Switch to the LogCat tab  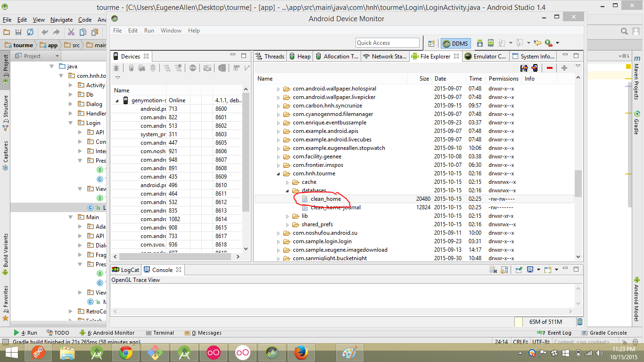(x=126, y=270)
